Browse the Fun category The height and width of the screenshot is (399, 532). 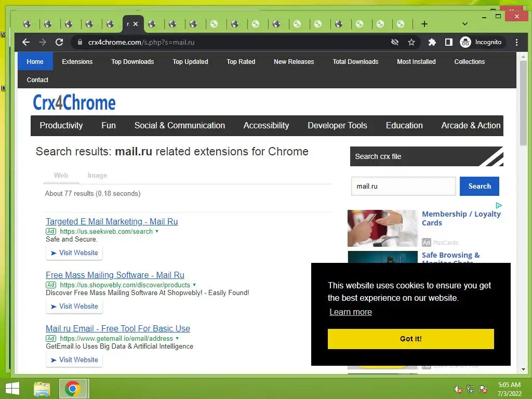click(108, 125)
